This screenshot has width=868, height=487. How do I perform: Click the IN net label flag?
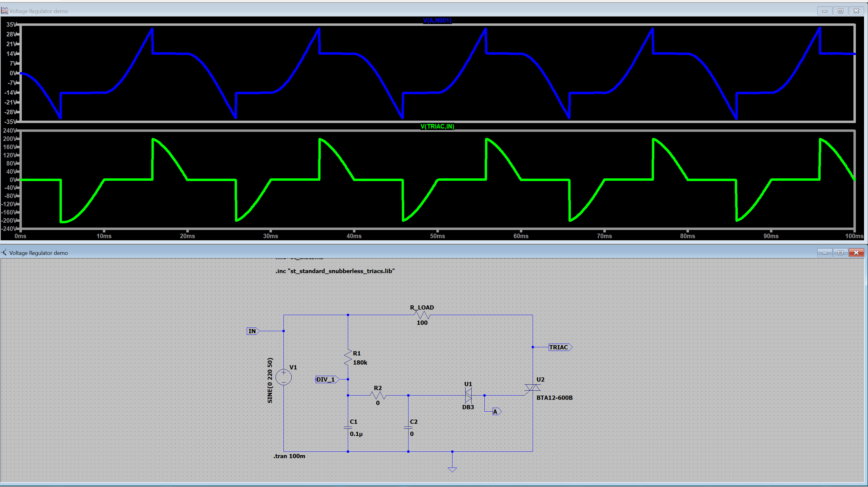click(253, 331)
